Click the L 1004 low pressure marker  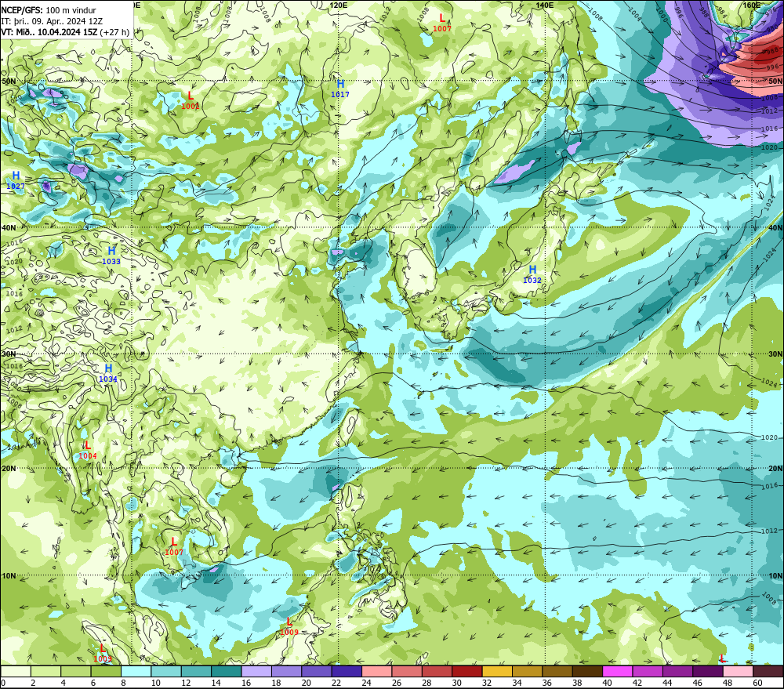point(88,450)
